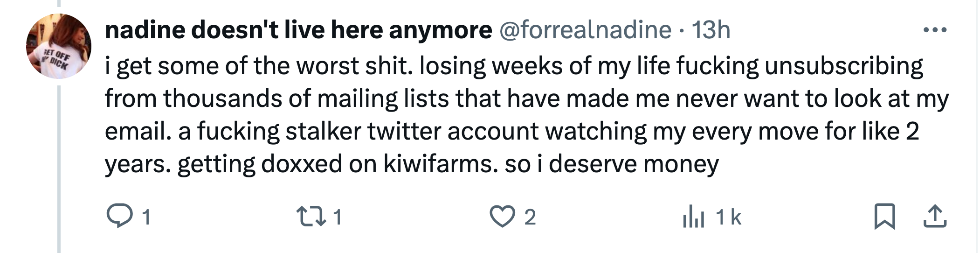The width and height of the screenshot is (980, 253).
Task: Click the 13h timestamp to open tweet
Action: [711, 30]
